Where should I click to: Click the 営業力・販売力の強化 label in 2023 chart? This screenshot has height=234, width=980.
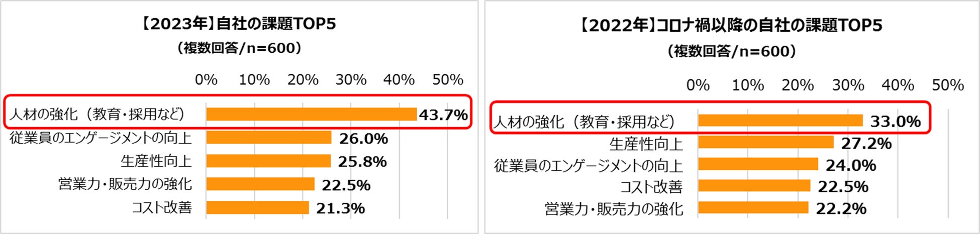pos(125,184)
